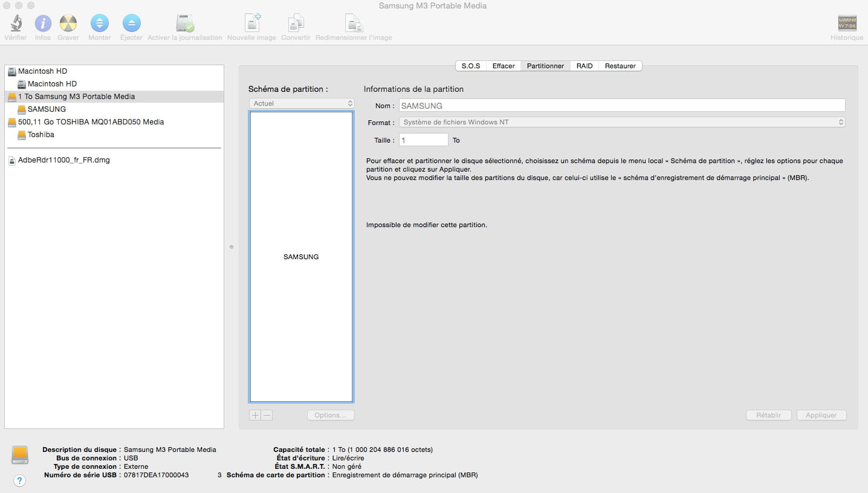Switch to the S.O.S tab
This screenshot has height=493, width=868.
[471, 66]
